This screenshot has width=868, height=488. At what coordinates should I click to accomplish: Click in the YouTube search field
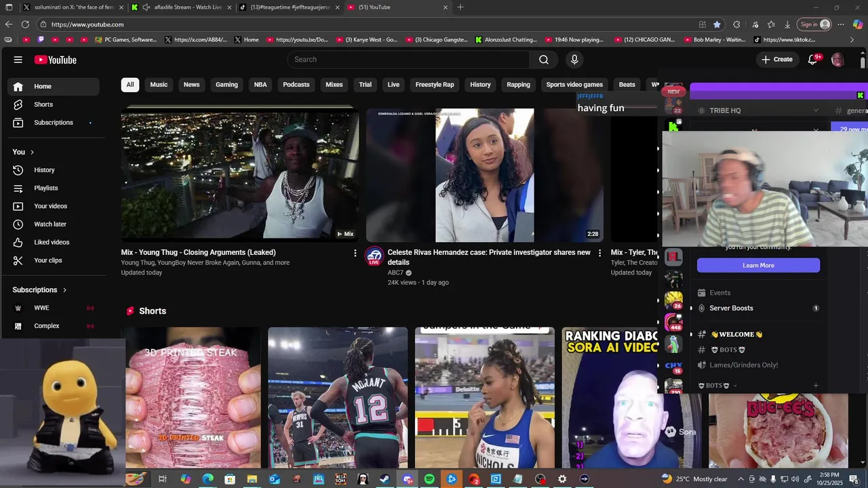pyautogui.click(x=408, y=60)
